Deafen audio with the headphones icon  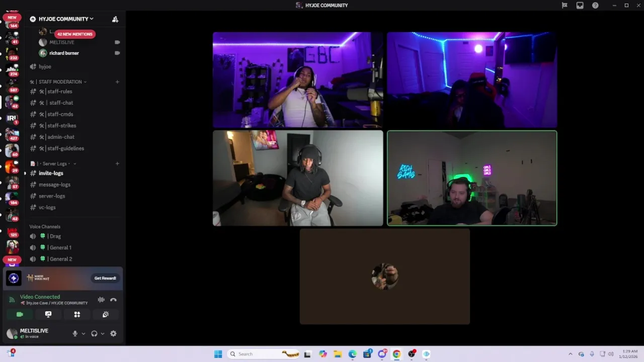pos(94,333)
